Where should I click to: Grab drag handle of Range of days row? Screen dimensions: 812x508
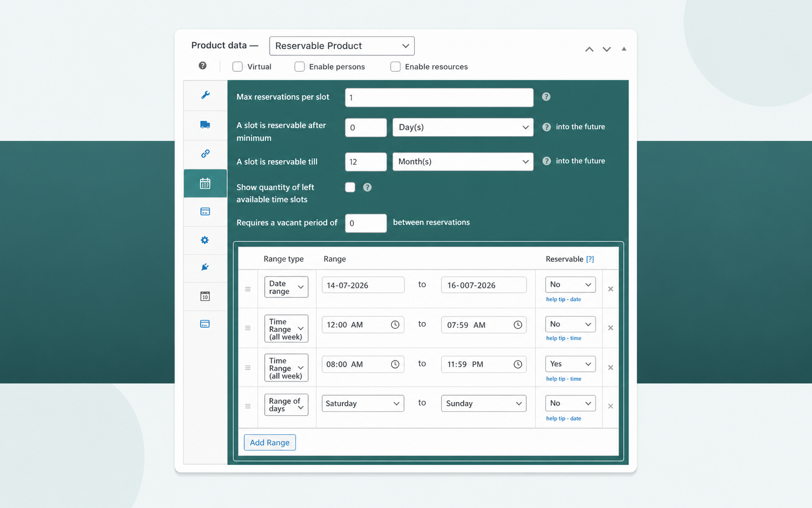click(x=248, y=406)
